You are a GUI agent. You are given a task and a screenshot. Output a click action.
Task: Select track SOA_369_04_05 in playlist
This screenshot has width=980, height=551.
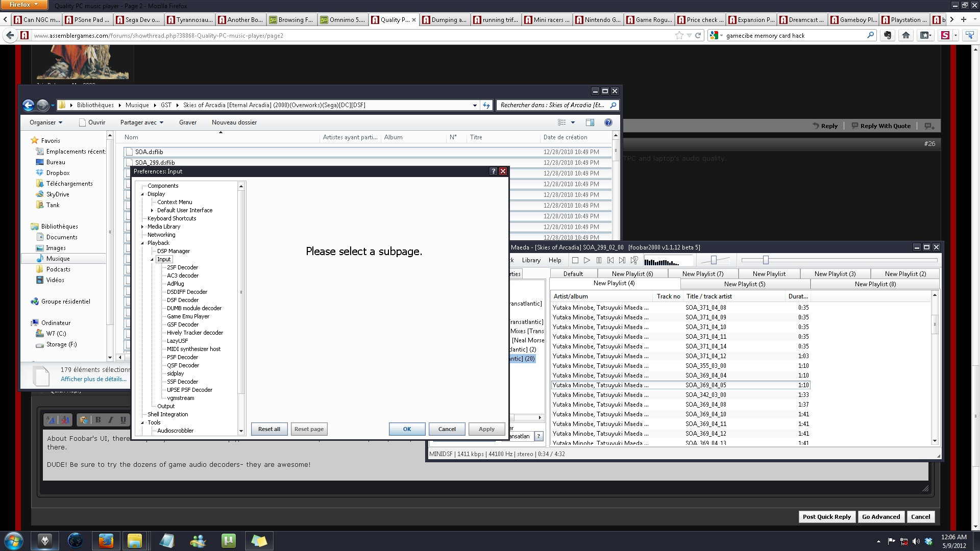[681, 385]
